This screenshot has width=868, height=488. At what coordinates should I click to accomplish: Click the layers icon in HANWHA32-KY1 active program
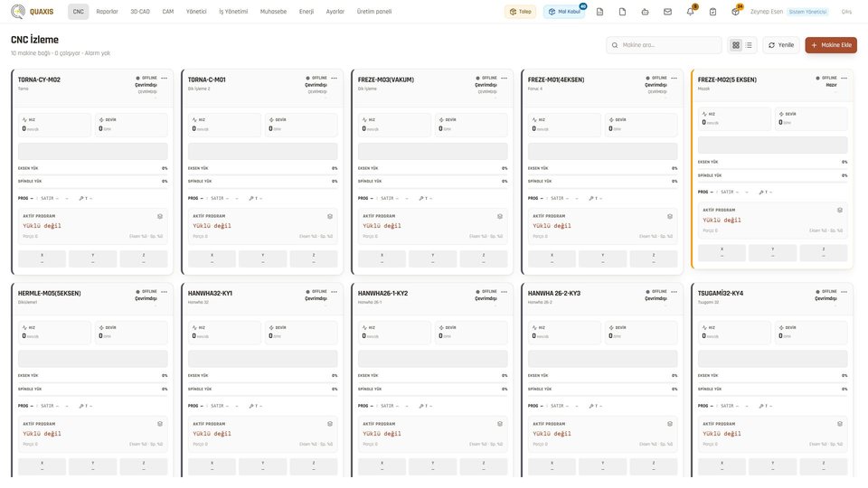pos(330,424)
